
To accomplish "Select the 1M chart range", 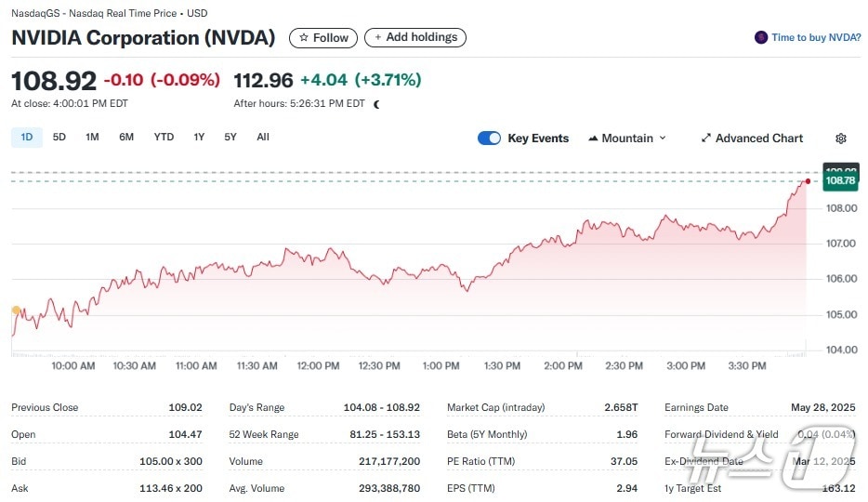I will click(x=92, y=138).
